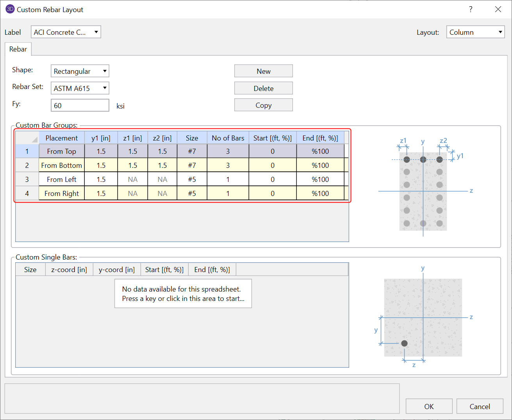Viewport: 512px width, 420px height.
Task: Select the Rebar tab
Action: click(18, 49)
